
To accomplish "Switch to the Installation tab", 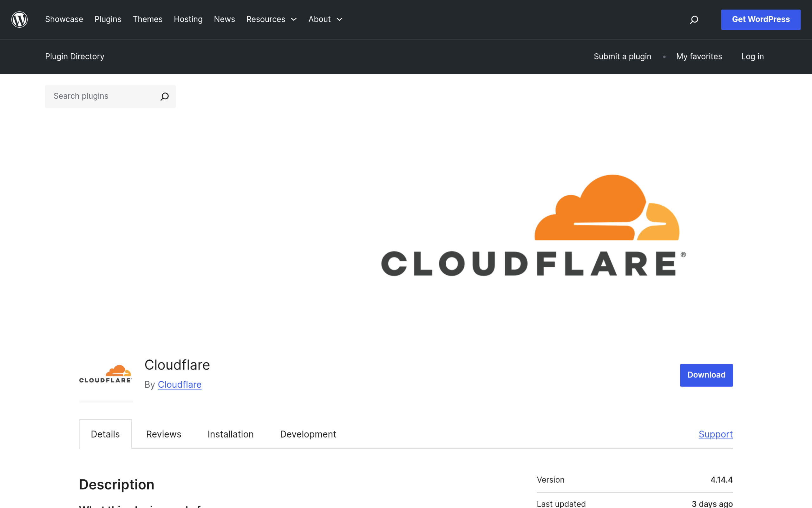I will pyautogui.click(x=231, y=434).
